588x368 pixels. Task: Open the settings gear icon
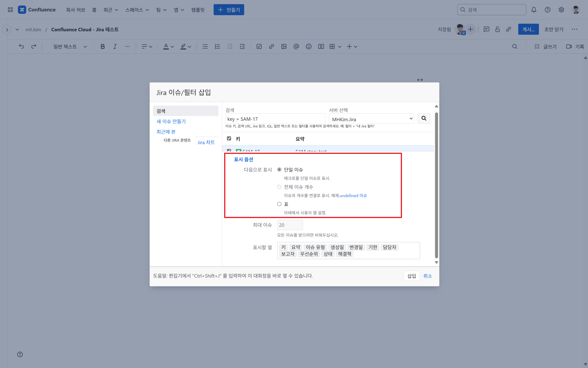point(561,10)
